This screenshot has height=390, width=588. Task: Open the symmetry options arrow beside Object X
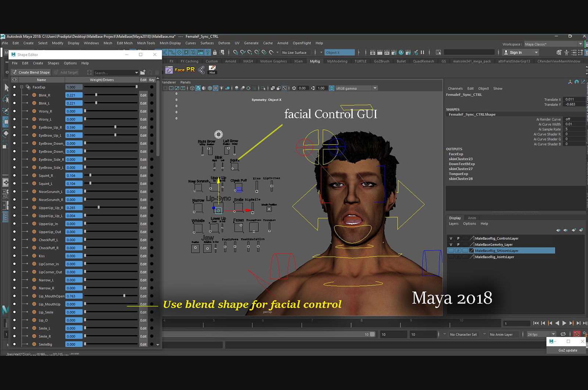click(x=321, y=53)
